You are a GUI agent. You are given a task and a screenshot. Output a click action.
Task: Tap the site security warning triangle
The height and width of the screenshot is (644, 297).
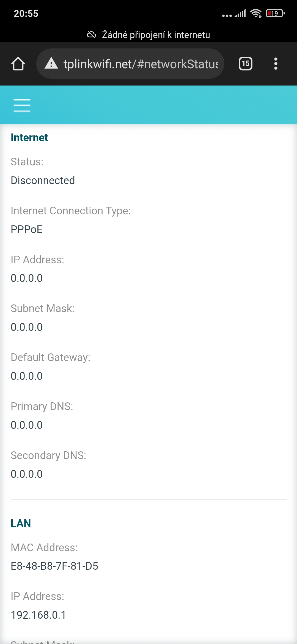coord(51,64)
